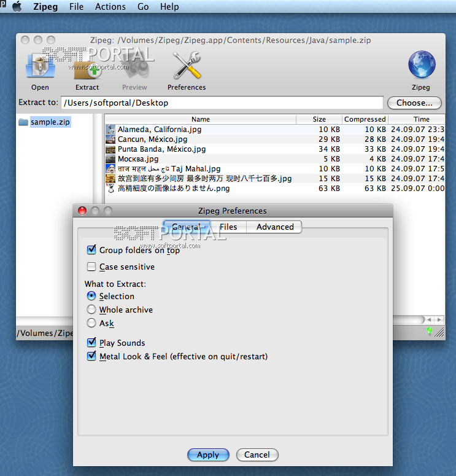The height and width of the screenshot is (476, 456).
Task: Uncheck Metal Look & Feel option
Action: click(91, 356)
